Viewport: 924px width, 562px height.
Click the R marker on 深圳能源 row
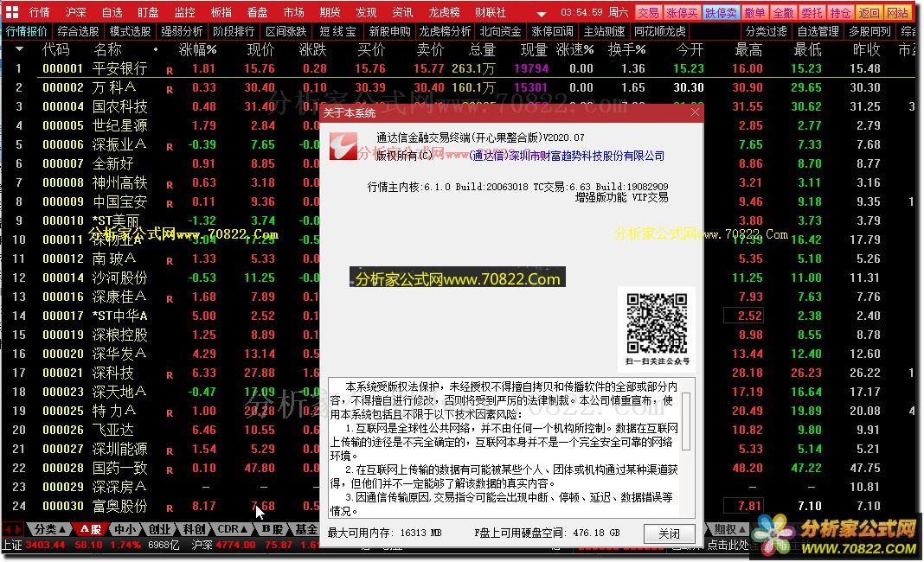(x=170, y=451)
